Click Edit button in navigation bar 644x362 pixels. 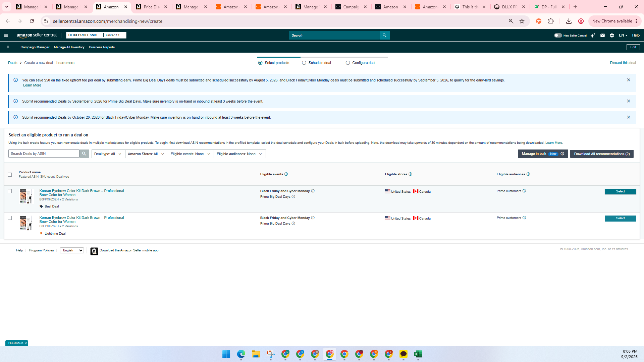[x=633, y=47]
